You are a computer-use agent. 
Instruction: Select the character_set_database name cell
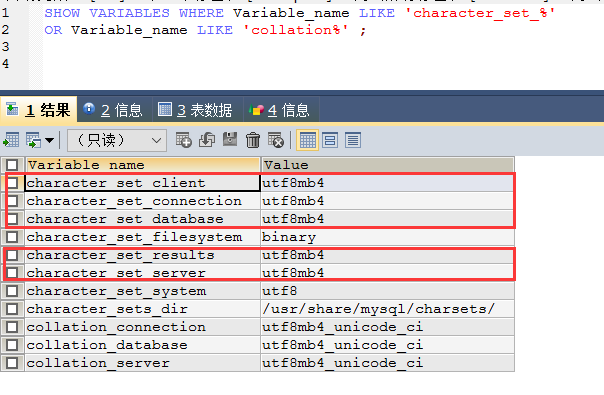pos(143,219)
